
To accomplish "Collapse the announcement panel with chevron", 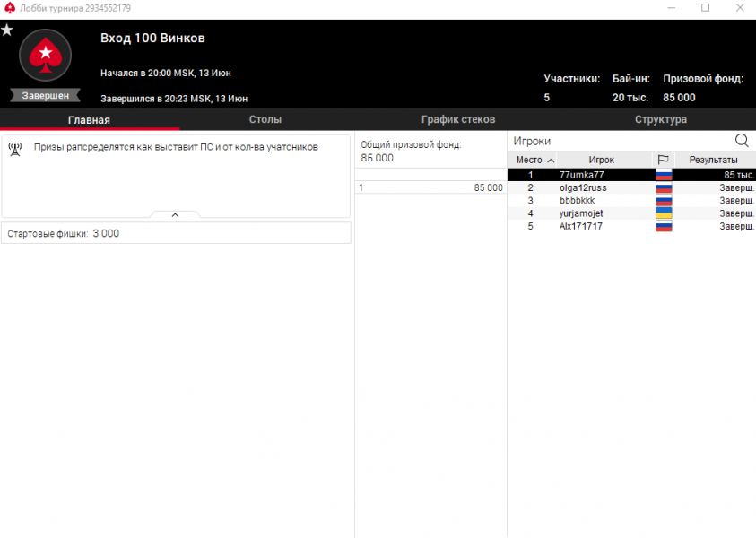I will coord(175,214).
